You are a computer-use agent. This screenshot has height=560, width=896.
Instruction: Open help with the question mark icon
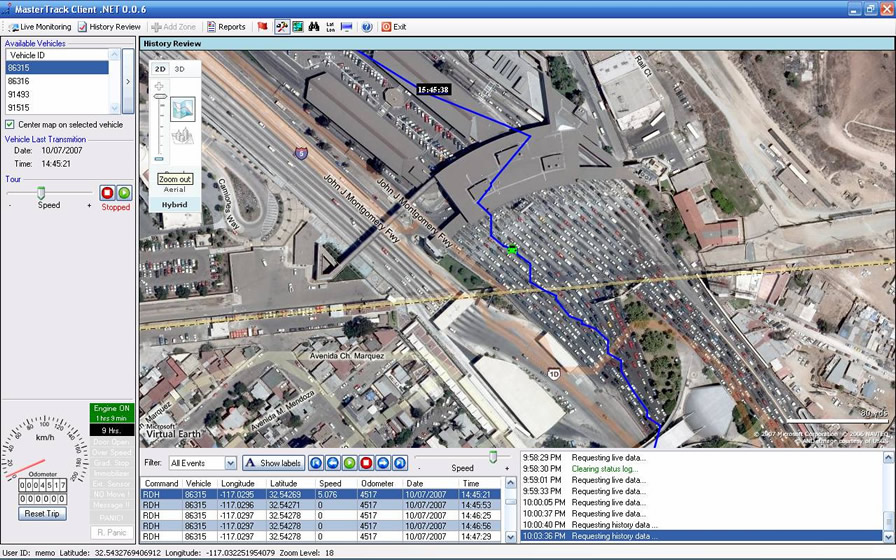(x=367, y=27)
